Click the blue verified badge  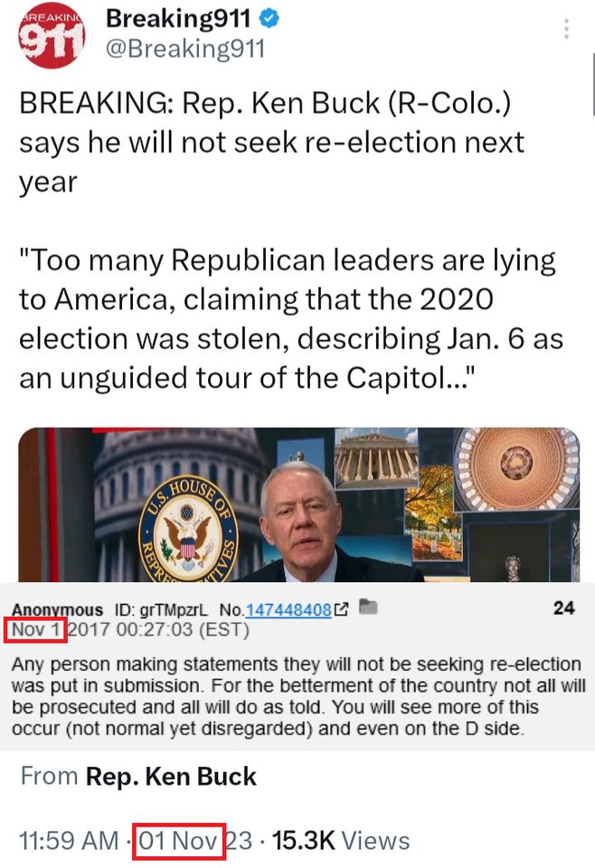point(269,19)
